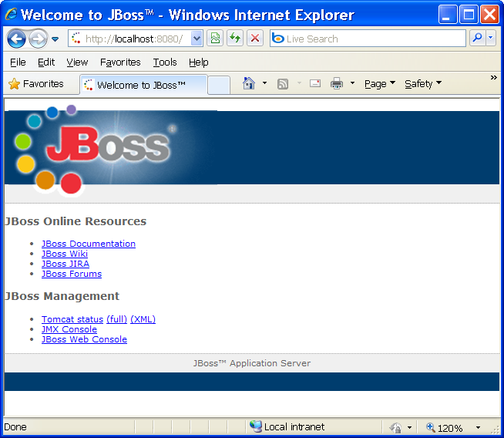Open the Safety dropdown menu
The image size is (504, 438).
423,84
